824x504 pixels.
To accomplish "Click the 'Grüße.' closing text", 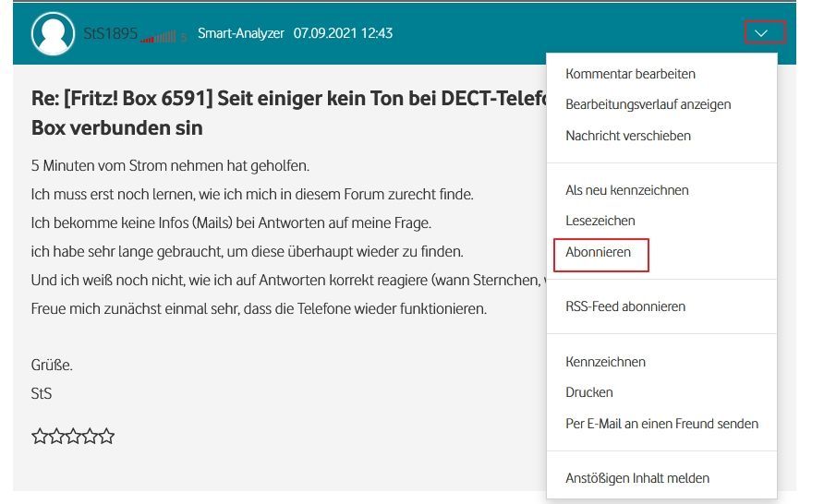I will click(52, 366).
